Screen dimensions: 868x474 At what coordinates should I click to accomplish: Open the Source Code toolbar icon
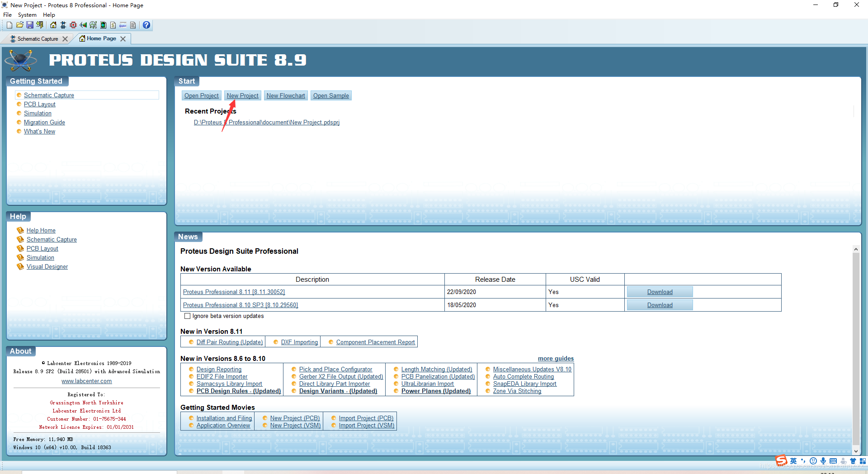123,25
